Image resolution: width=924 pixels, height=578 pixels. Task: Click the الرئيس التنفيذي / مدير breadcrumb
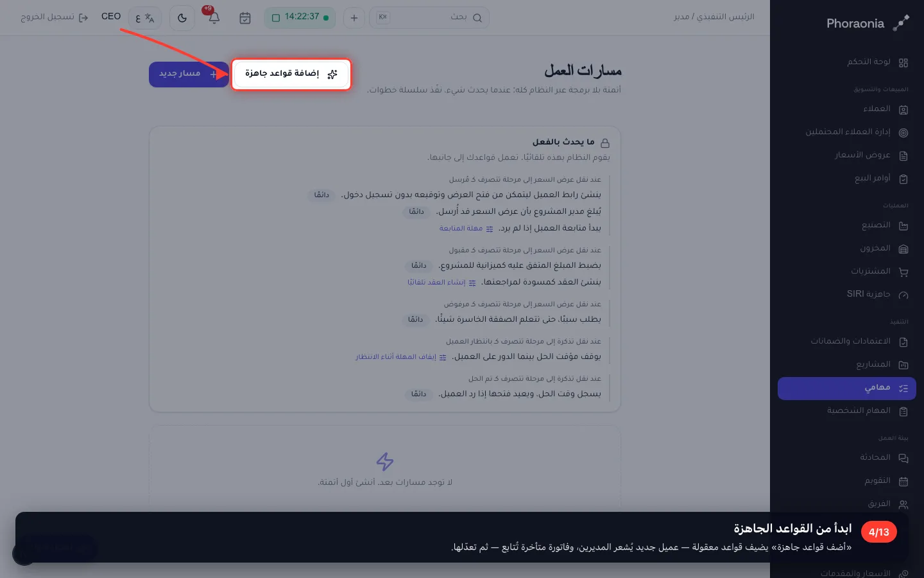tap(714, 17)
